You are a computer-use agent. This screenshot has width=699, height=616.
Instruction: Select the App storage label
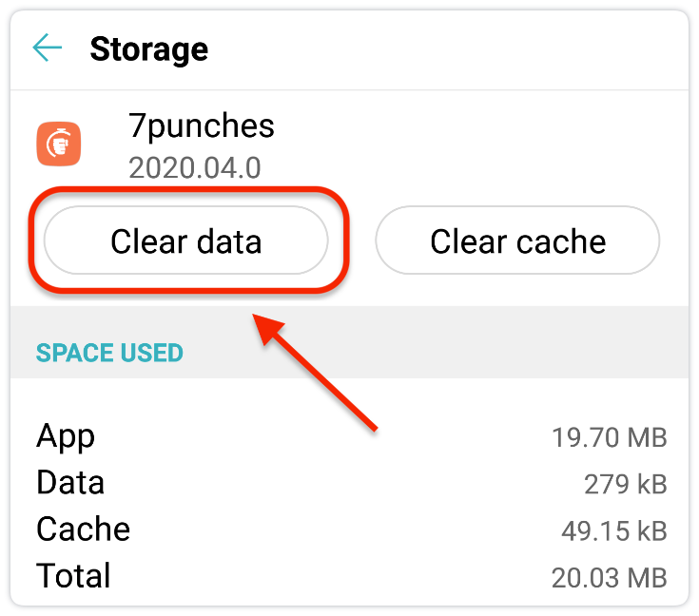66,436
